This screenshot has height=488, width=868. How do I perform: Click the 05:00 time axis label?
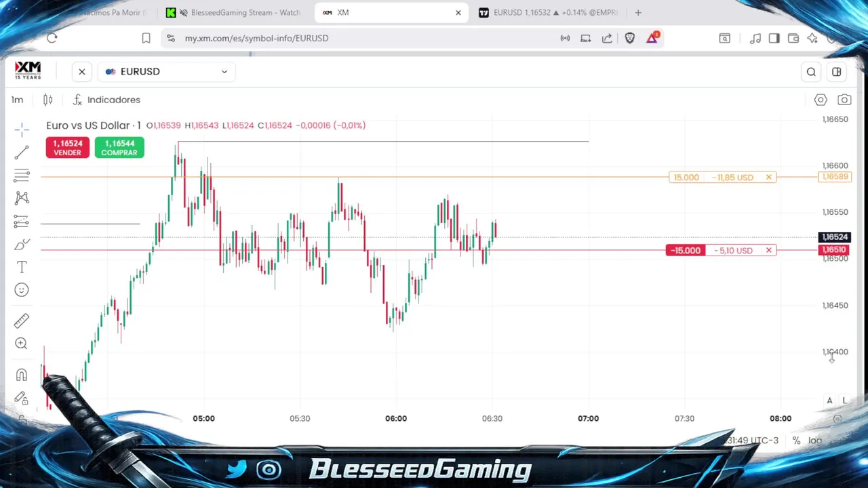click(x=203, y=418)
